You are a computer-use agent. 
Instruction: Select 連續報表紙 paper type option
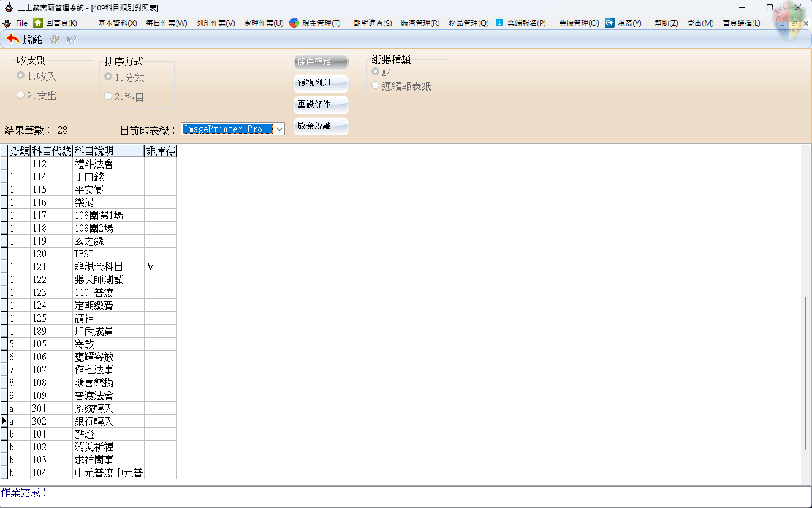pyautogui.click(x=375, y=85)
